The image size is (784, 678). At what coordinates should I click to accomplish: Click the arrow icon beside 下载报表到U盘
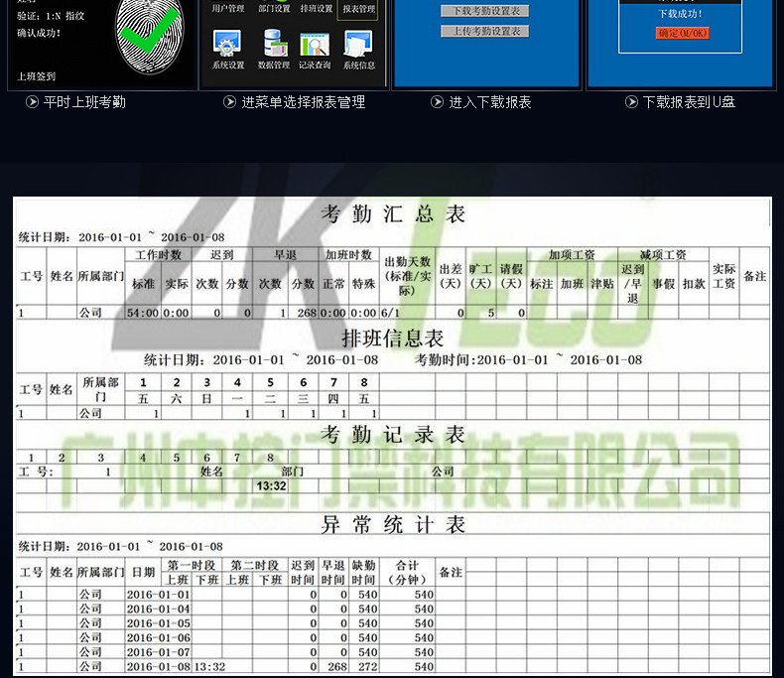[631, 102]
